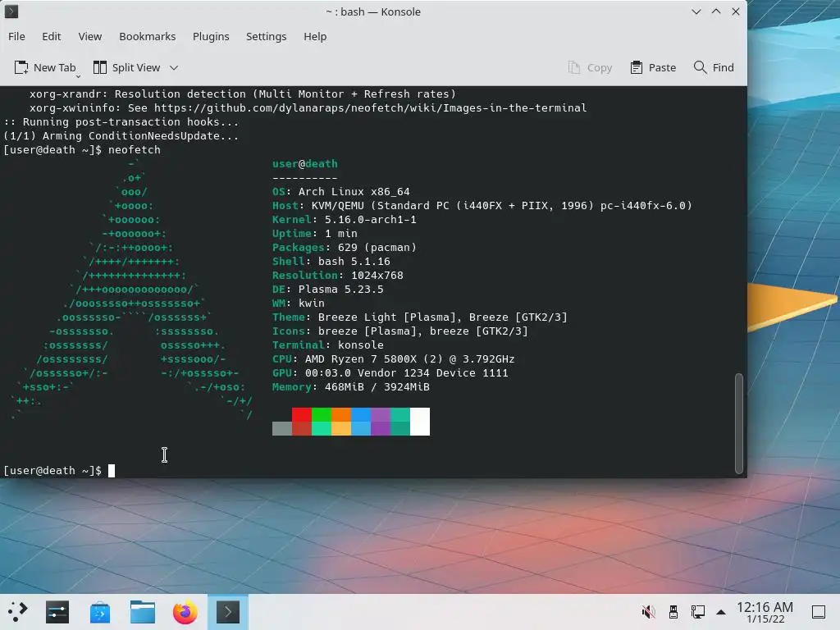Image resolution: width=840 pixels, height=630 pixels.
Task: Open the KDE application launcher
Action: point(17,612)
